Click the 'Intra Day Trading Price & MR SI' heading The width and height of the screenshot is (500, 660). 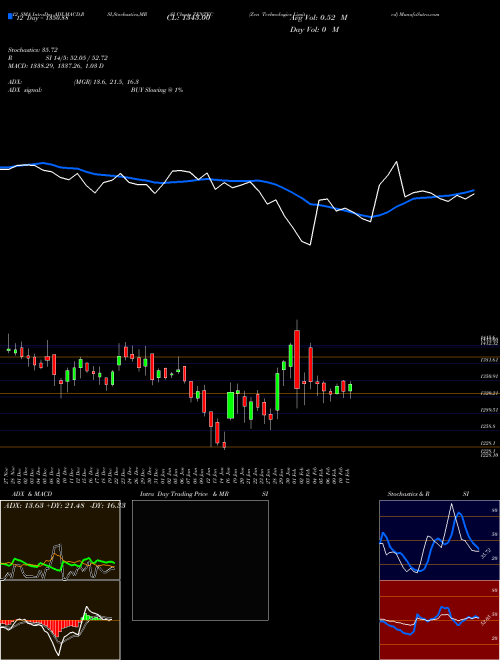[x=204, y=494]
